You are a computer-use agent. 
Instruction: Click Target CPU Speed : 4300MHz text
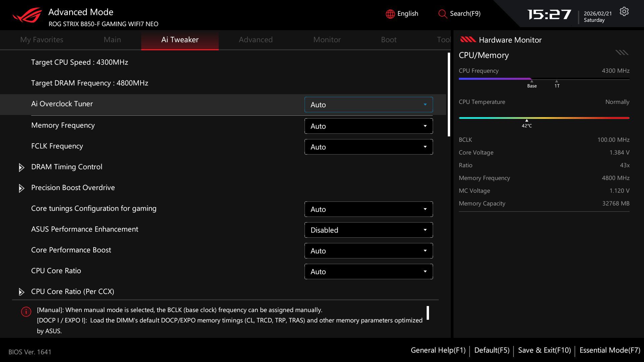point(79,62)
